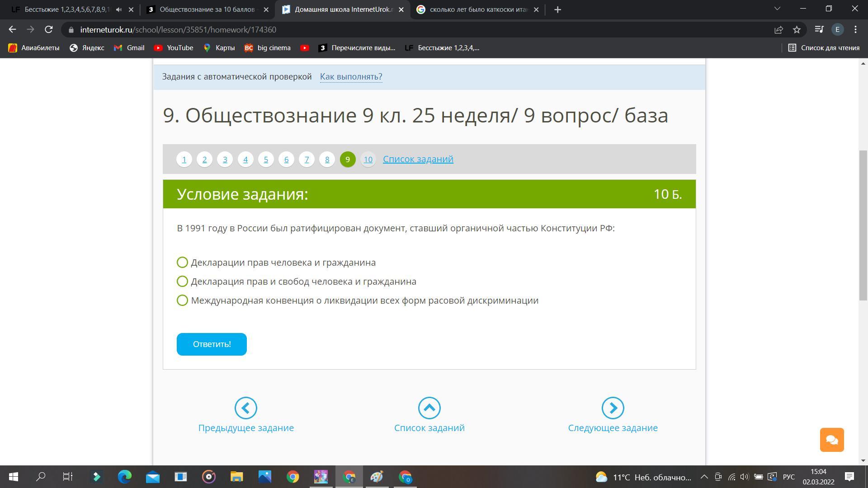
Task: Open the 'Как выполнять?' link
Action: [x=351, y=77]
